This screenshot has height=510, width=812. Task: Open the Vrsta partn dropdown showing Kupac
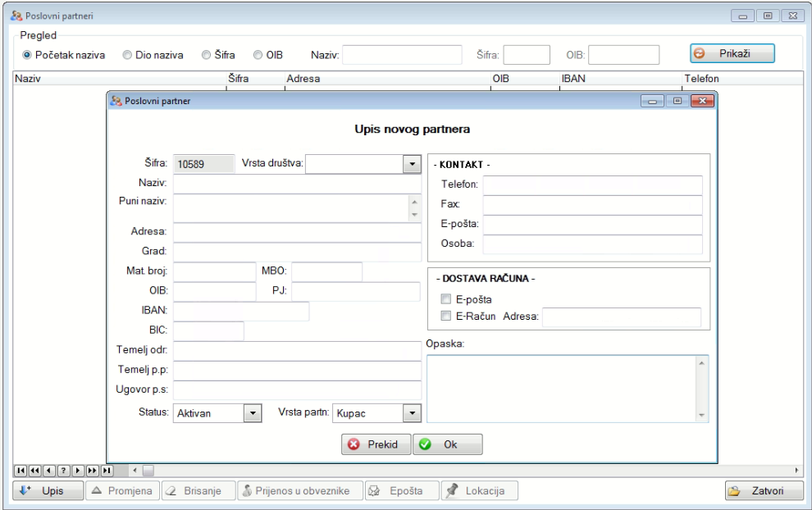(x=412, y=413)
